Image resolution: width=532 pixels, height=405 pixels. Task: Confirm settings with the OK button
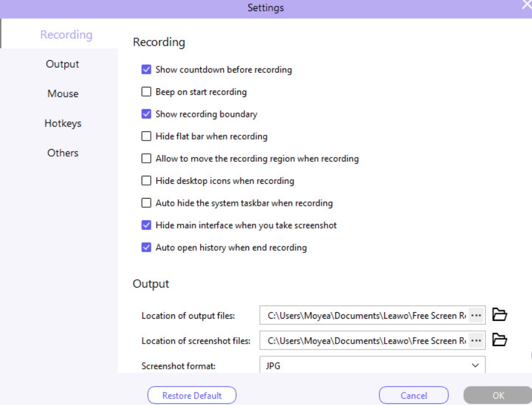tap(498, 395)
